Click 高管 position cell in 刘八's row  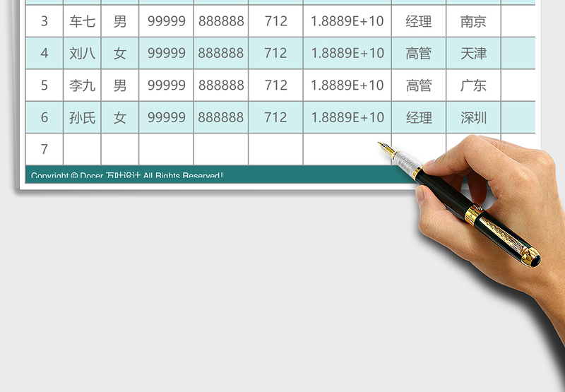click(419, 53)
